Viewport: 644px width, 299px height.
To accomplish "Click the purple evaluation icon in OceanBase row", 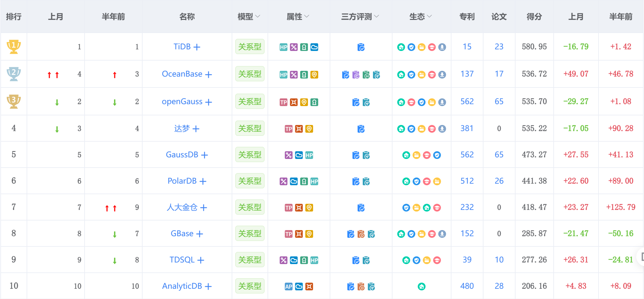I will click(x=356, y=75).
